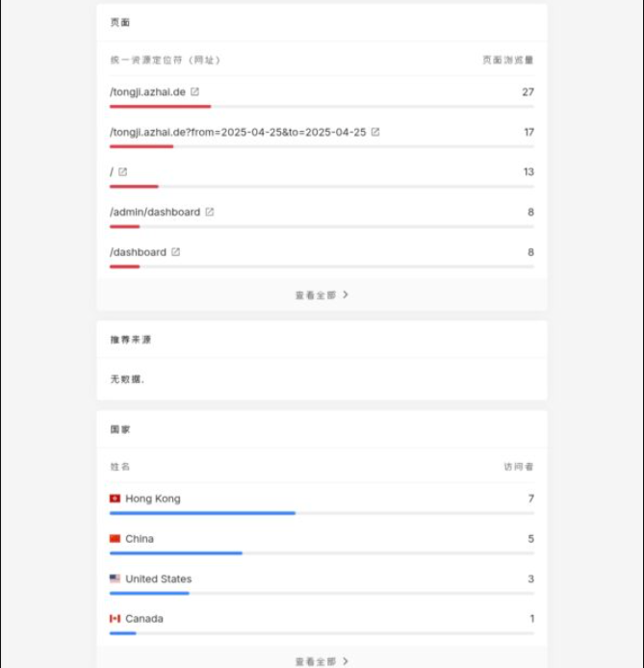The width and height of the screenshot is (644, 668).
Task: Open external link icon beside the from=2025-04-25 URL
Action: (x=375, y=132)
